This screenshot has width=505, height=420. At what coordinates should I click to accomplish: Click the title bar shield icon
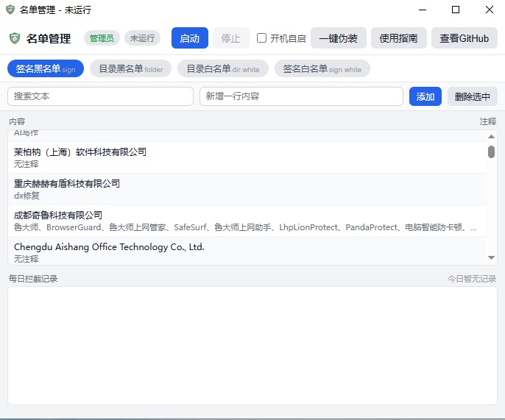pyautogui.click(x=10, y=10)
